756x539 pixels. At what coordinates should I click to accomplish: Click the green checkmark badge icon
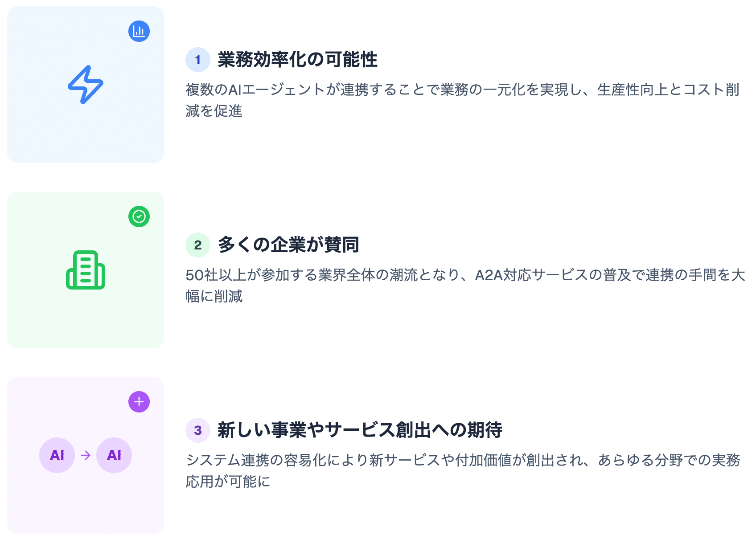pyautogui.click(x=139, y=216)
